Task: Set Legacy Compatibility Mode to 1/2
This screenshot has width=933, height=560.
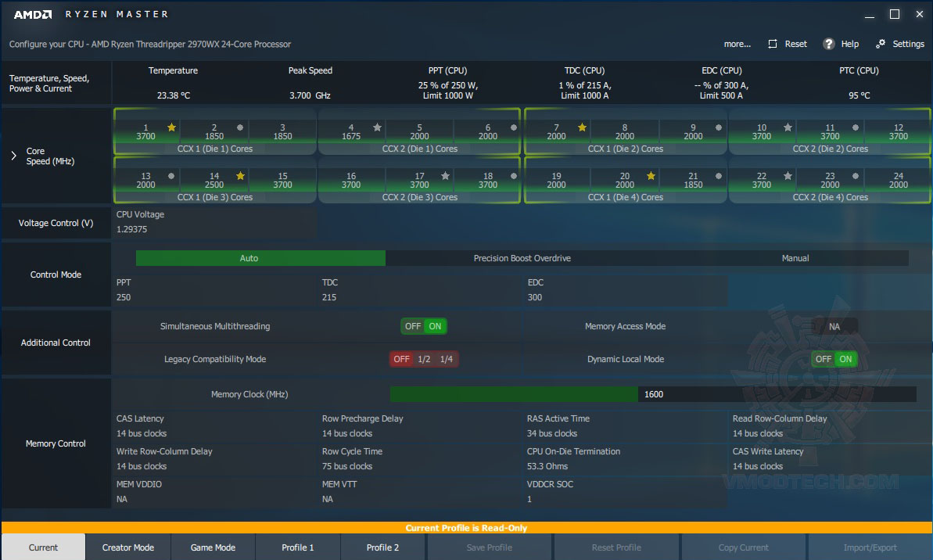Action: tap(424, 359)
